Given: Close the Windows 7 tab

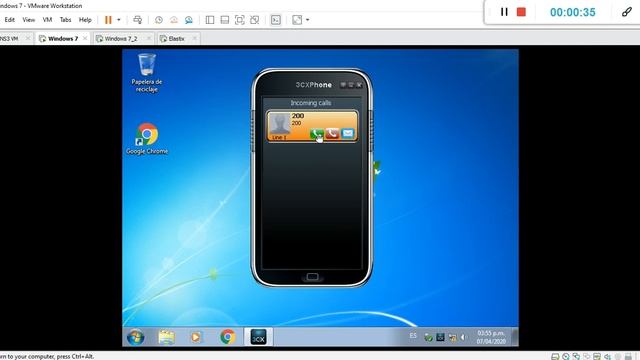Looking at the screenshot, I should (85, 38).
